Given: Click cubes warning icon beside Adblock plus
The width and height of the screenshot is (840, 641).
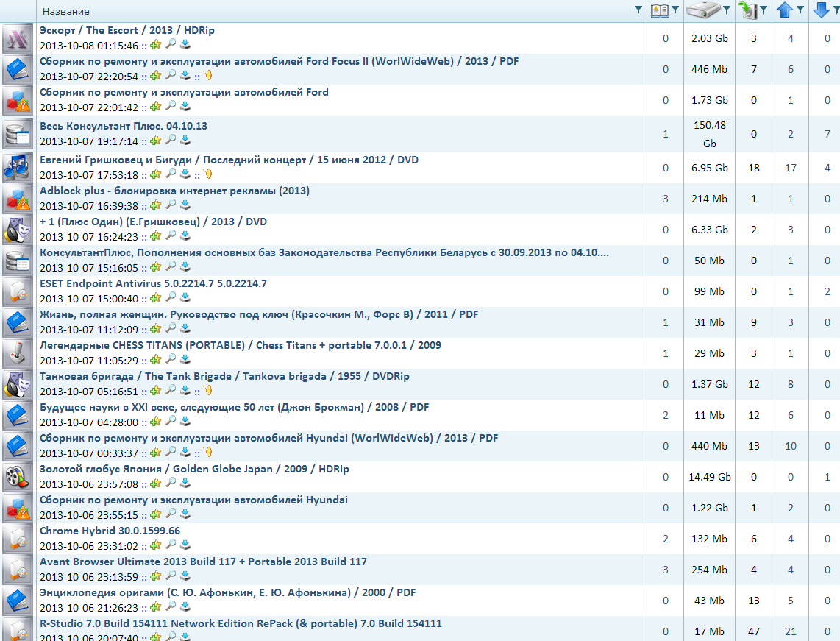Looking at the screenshot, I should (18, 199).
